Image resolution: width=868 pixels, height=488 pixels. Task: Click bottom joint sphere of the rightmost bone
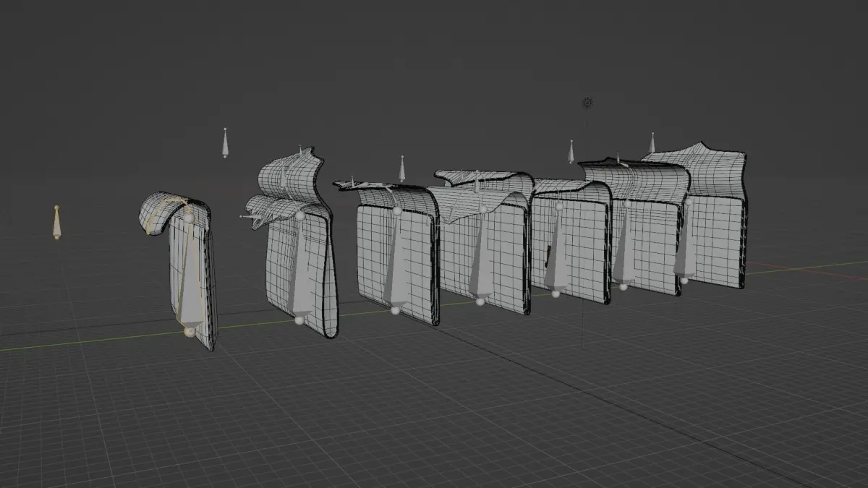pyautogui.click(x=684, y=281)
